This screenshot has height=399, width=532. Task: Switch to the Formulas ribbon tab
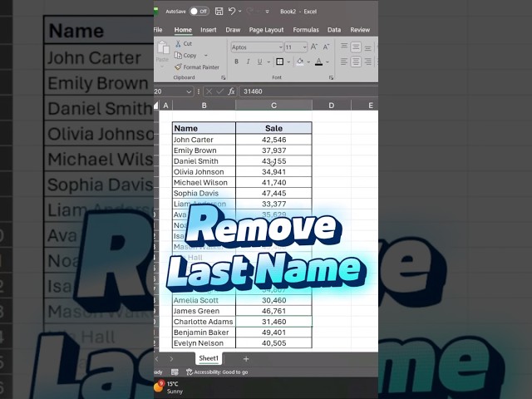306,30
